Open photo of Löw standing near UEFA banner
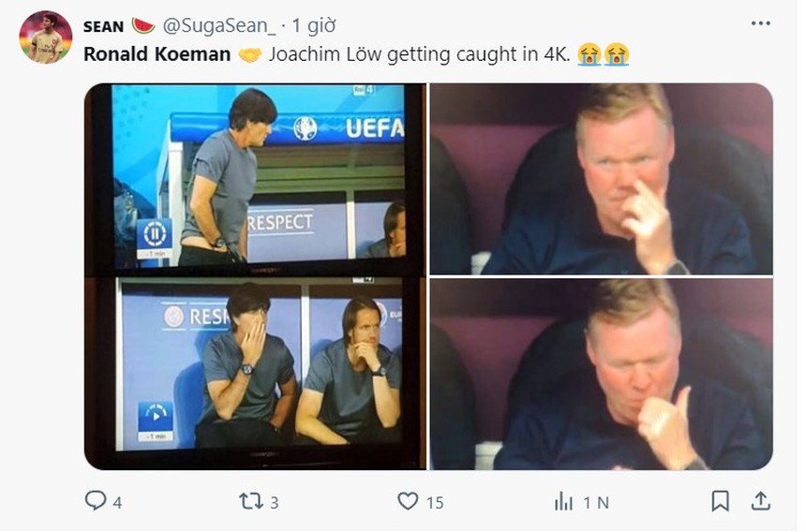The height and width of the screenshot is (532, 806). point(256,178)
